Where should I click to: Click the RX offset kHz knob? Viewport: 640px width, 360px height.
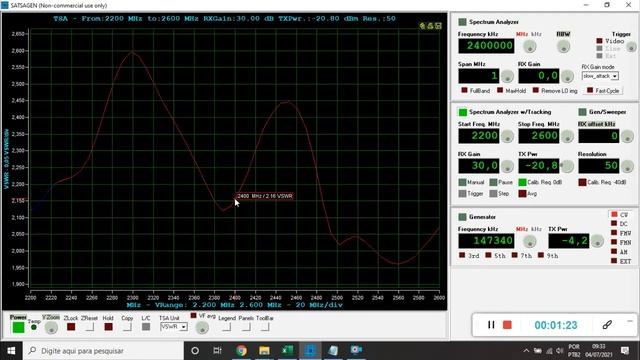click(627, 136)
